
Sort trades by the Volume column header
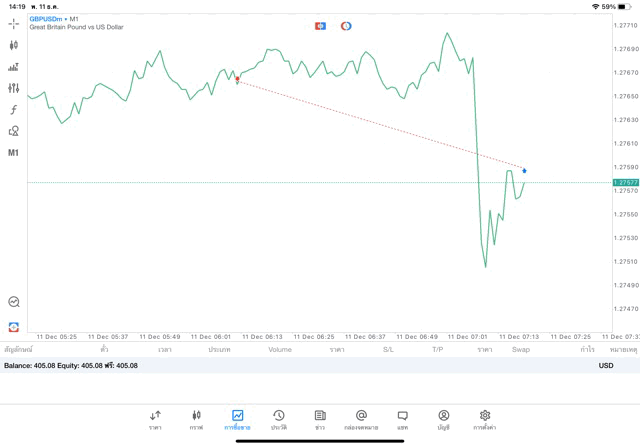(x=280, y=350)
